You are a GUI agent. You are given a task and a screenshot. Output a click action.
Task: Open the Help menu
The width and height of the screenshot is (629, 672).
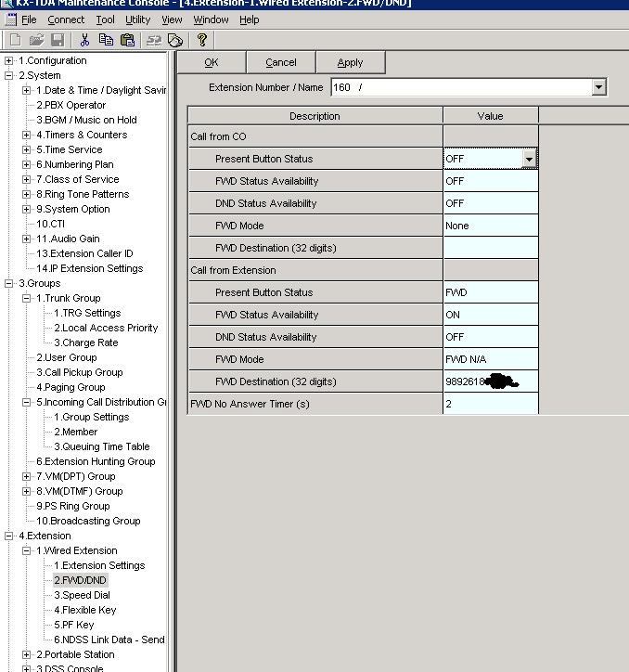click(249, 19)
